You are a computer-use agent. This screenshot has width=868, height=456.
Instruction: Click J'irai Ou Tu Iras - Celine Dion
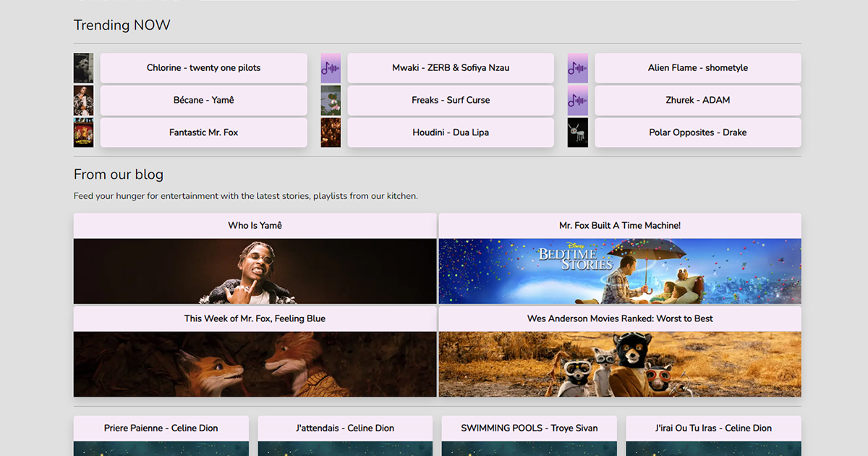click(713, 428)
